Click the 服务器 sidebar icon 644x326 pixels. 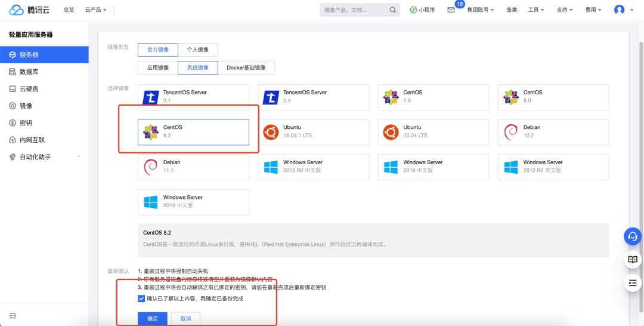pos(13,55)
